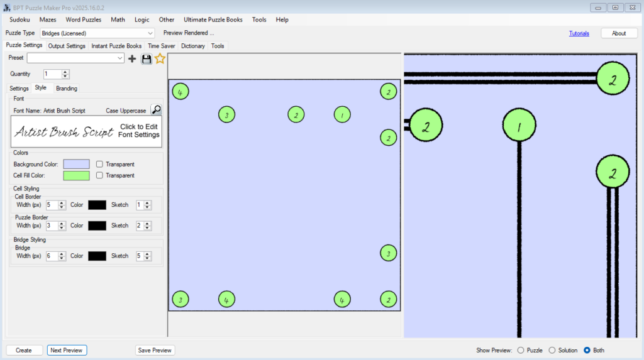
Task: Switch to the Output Settings tab
Action: pos(67,46)
